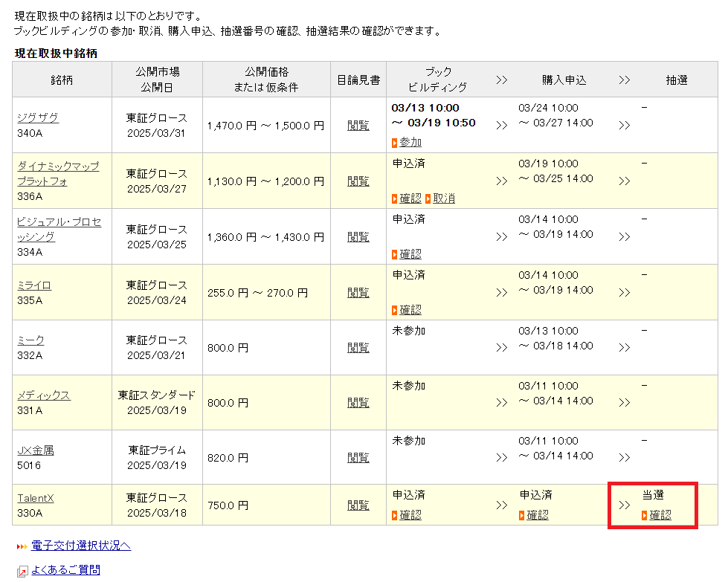
Task: Click 参加 to join ジグザグ book building
Action: (x=410, y=142)
